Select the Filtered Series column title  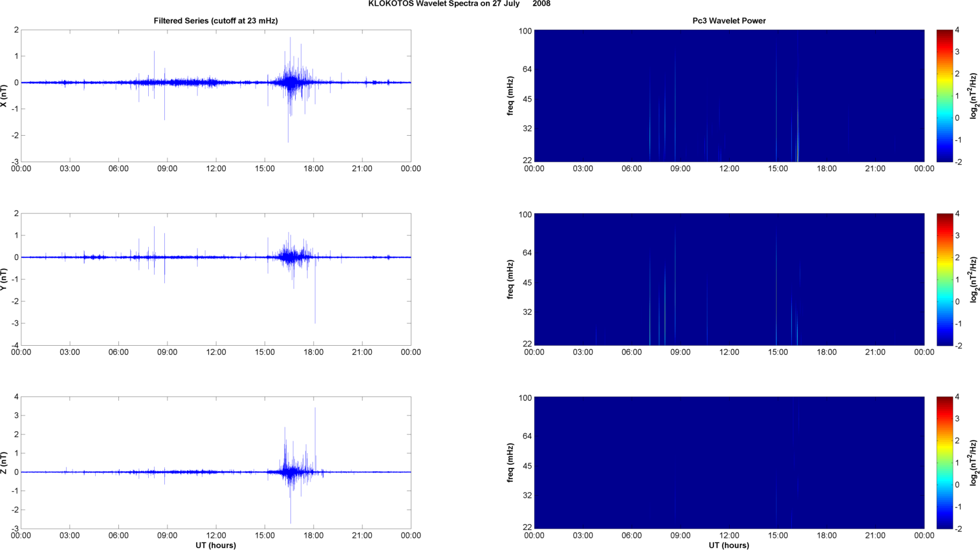215,21
